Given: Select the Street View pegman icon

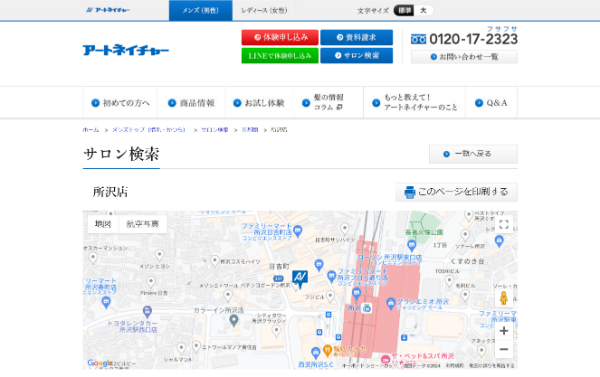Looking at the screenshot, I should click(504, 298).
